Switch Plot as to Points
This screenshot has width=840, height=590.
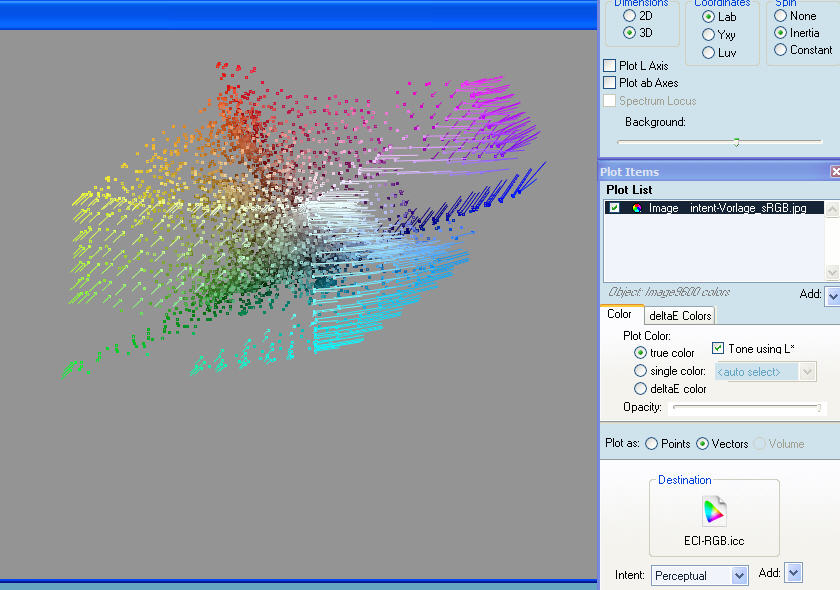click(652, 443)
